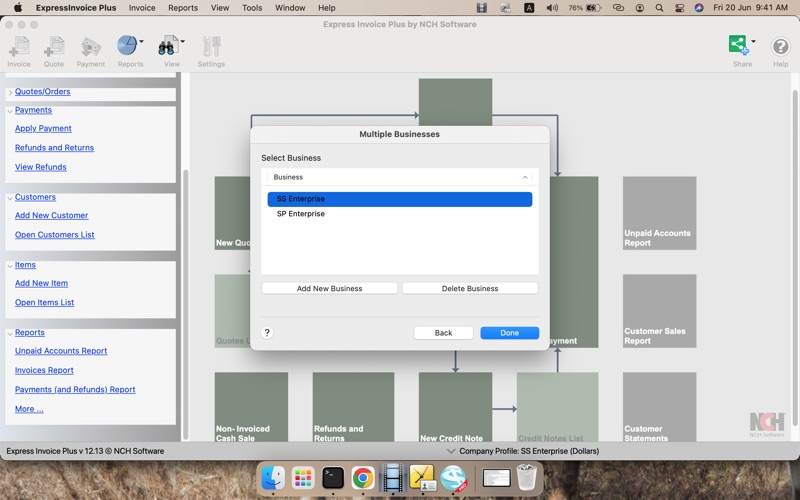800x500 pixels.
Task: Click the volume icon in menu bar
Action: click(x=552, y=8)
